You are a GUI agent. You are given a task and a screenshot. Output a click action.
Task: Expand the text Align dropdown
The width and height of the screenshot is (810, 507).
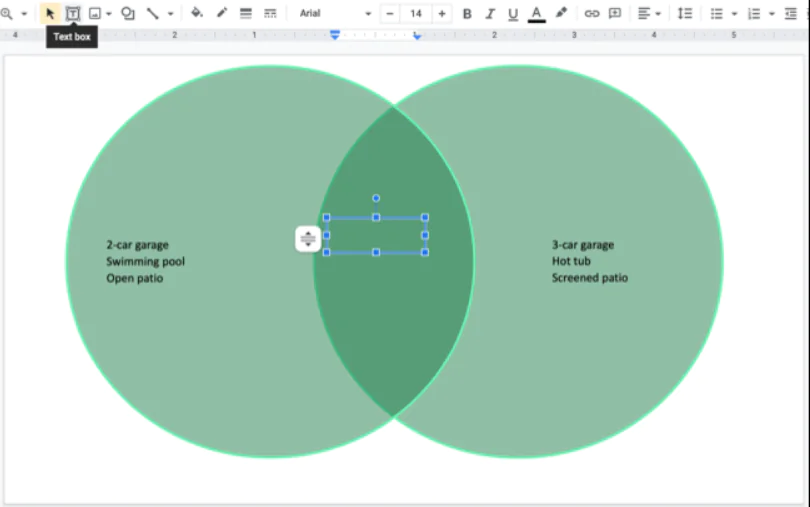(x=649, y=13)
